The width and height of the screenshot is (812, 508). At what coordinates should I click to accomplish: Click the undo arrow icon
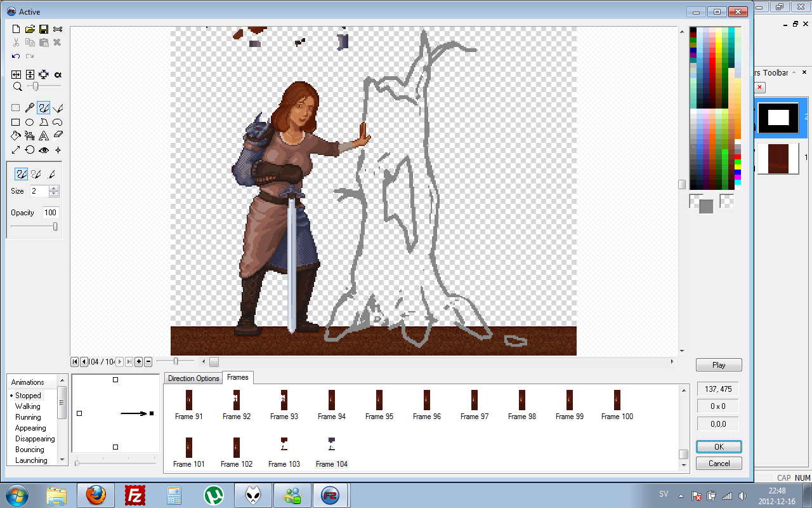click(16, 56)
